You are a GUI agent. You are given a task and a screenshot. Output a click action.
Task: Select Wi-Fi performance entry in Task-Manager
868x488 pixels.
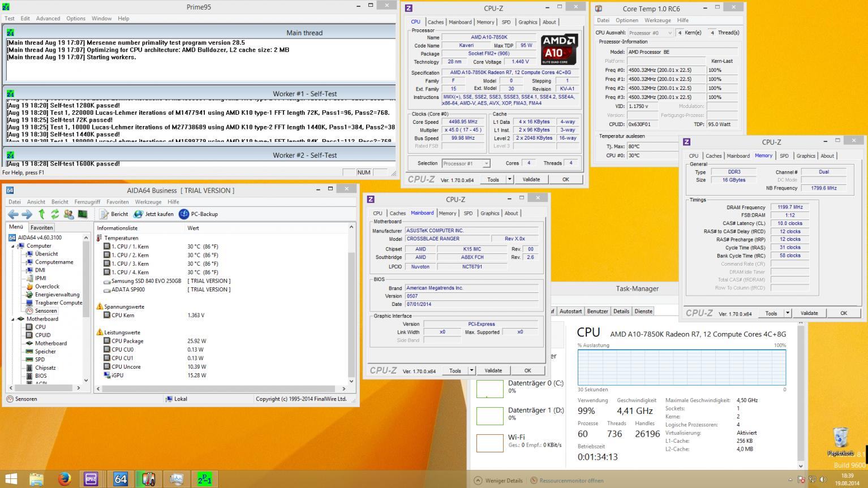coord(520,442)
